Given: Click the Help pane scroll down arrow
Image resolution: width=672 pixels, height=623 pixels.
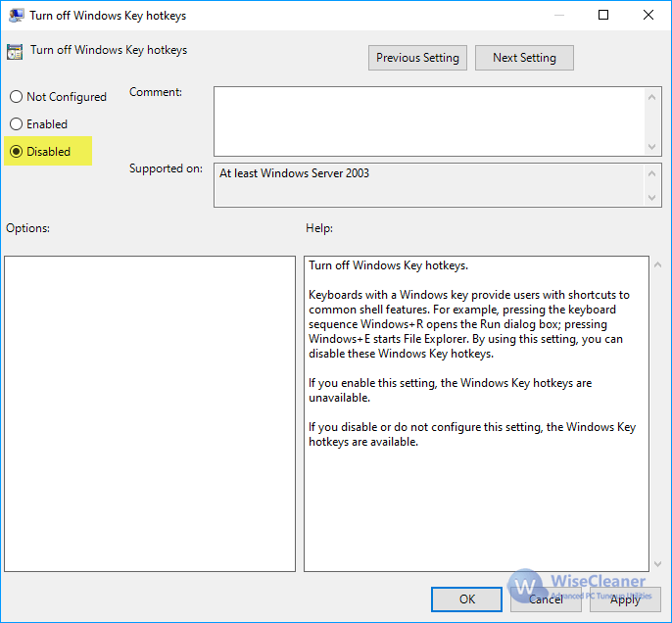Looking at the screenshot, I should click(x=658, y=564).
